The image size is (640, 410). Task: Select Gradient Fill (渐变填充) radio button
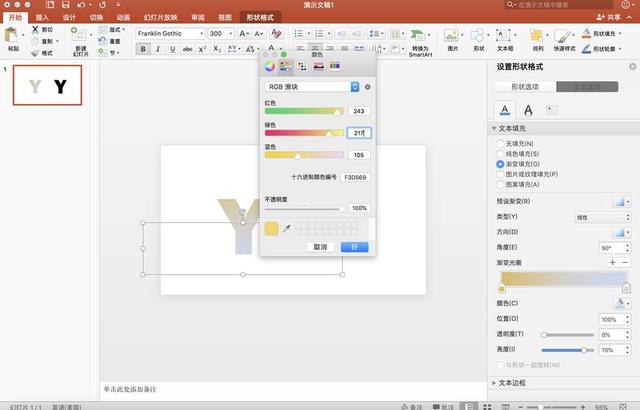tap(500, 164)
